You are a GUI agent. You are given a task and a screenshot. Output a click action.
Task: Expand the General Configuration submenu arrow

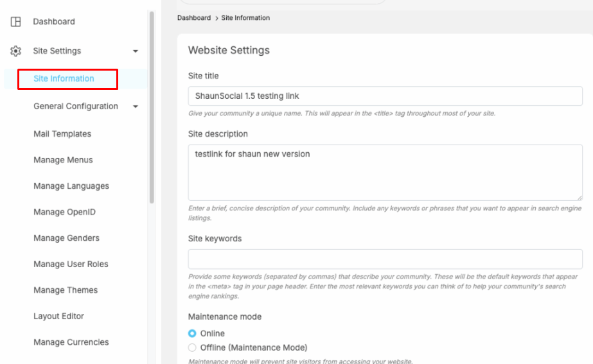click(x=136, y=107)
